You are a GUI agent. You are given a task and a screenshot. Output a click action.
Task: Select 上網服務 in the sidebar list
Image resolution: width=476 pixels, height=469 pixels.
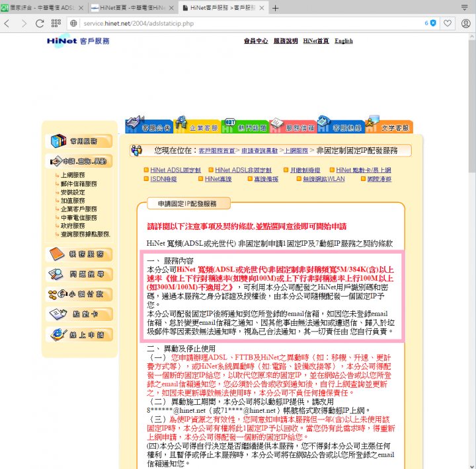click(x=73, y=175)
